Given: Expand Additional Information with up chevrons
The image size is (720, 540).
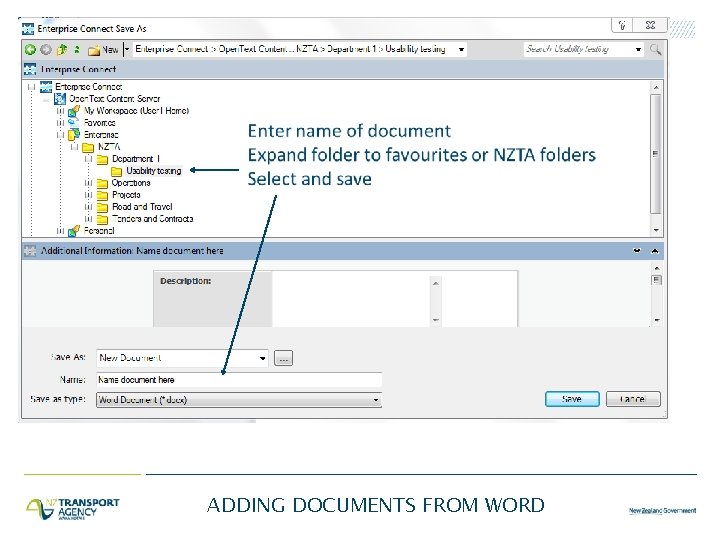Looking at the screenshot, I should pos(655,251).
